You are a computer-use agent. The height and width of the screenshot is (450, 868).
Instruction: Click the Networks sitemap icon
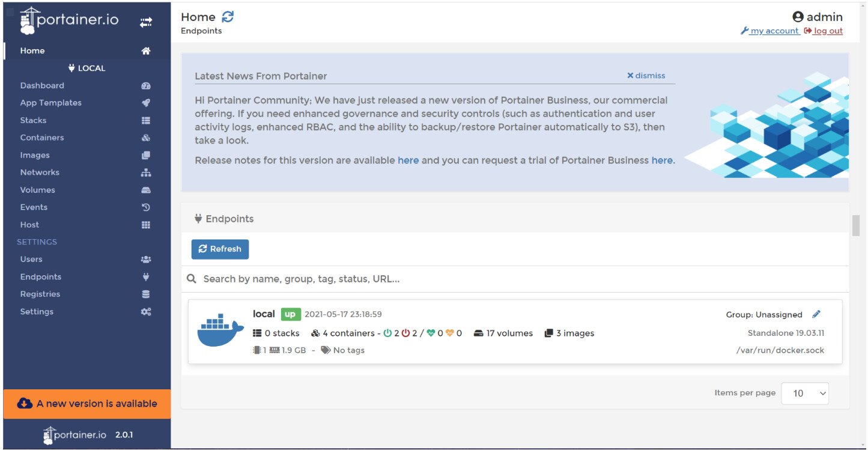(146, 172)
